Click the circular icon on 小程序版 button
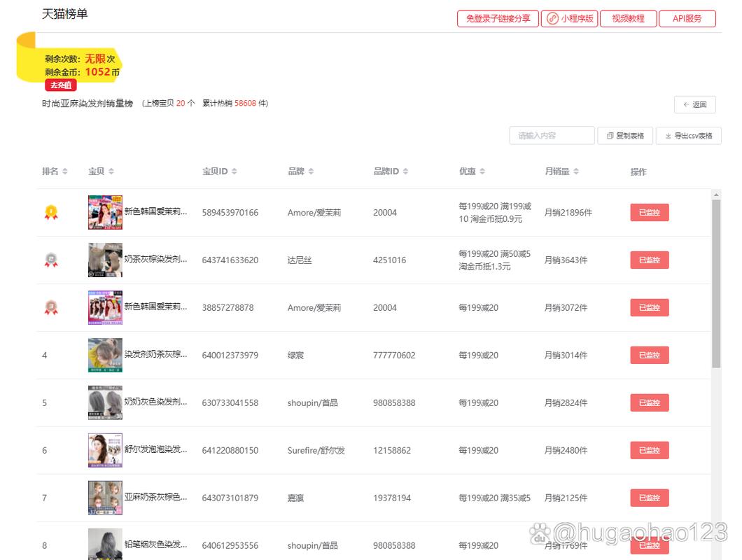This screenshot has height=560, width=742. tap(553, 19)
